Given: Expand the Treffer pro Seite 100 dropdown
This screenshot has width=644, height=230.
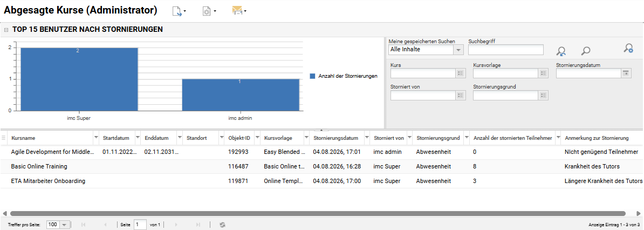Looking at the screenshot, I should tap(65, 225).
